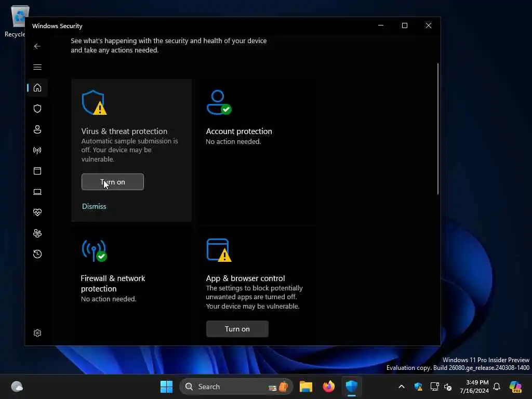Dismiss the Virus & threat protection warning
This screenshot has width=532, height=399.
coord(94,206)
